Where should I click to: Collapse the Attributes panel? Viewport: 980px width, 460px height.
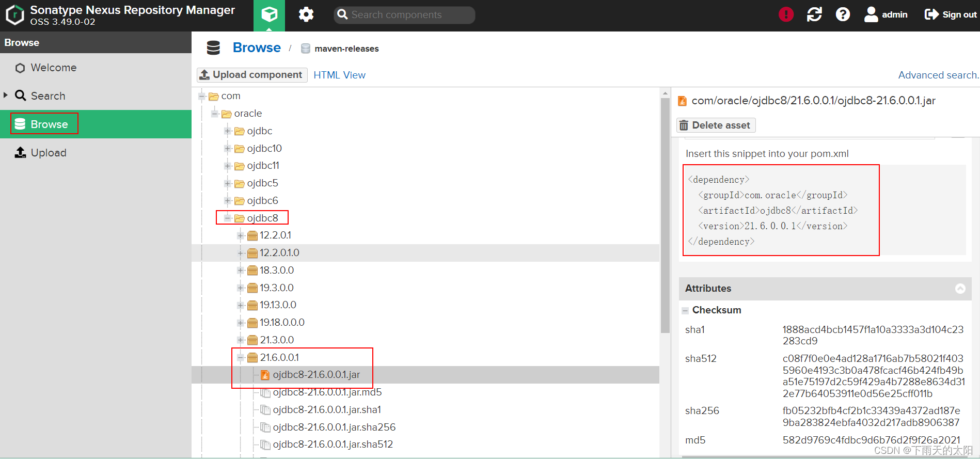[960, 289]
